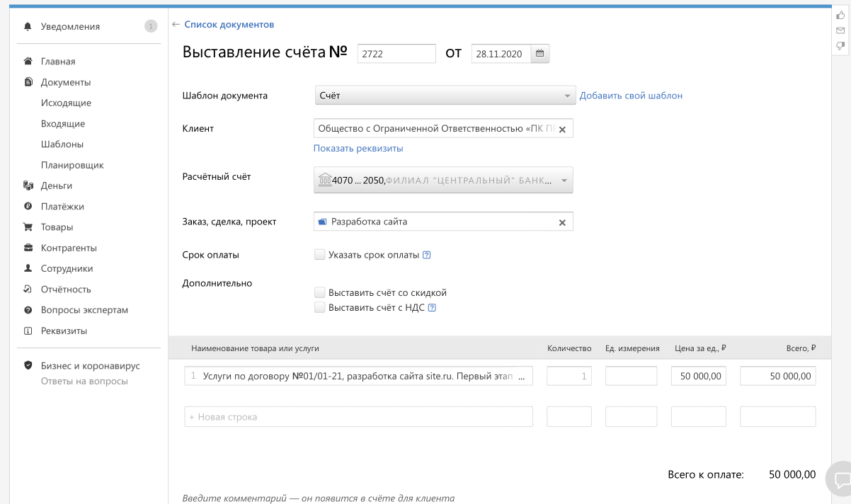Remove the Разработка сайта project selection
The width and height of the screenshot is (851, 504).
[562, 222]
